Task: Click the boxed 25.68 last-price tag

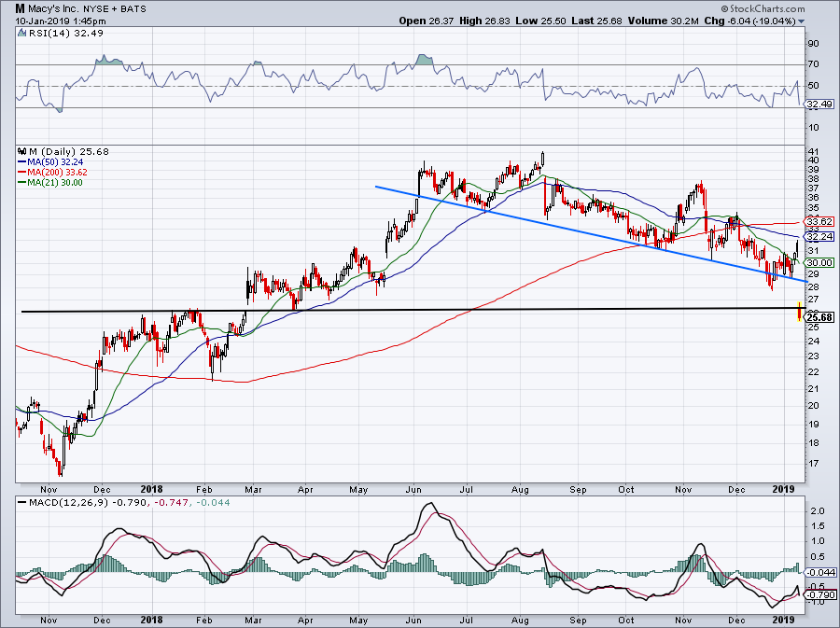Action: click(819, 317)
